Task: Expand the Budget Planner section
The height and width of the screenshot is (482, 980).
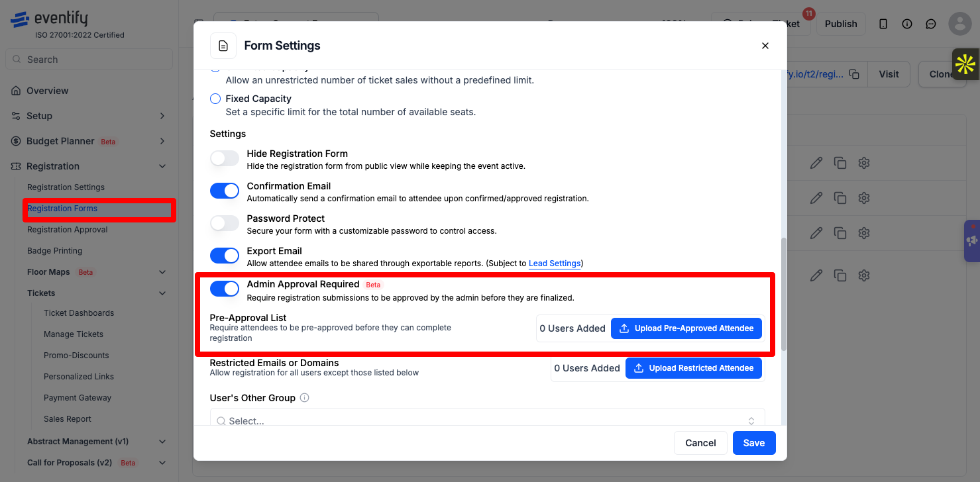Action: pyautogui.click(x=162, y=141)
